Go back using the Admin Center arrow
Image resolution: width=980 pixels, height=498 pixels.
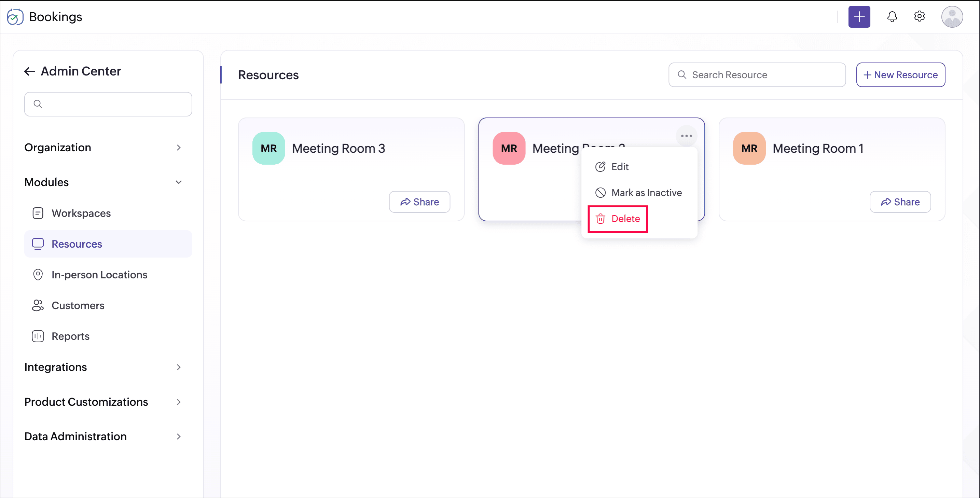pos(30,71)
